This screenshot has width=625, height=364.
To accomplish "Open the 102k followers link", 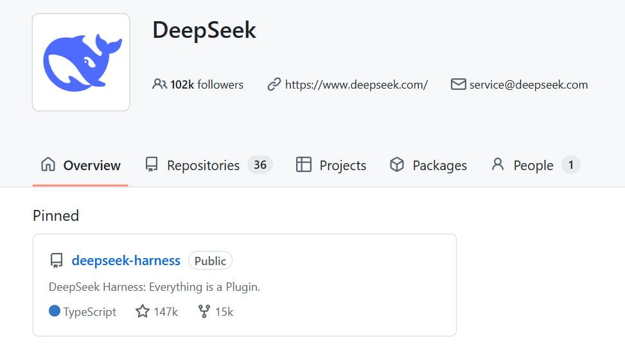I will tap(197, 85).
